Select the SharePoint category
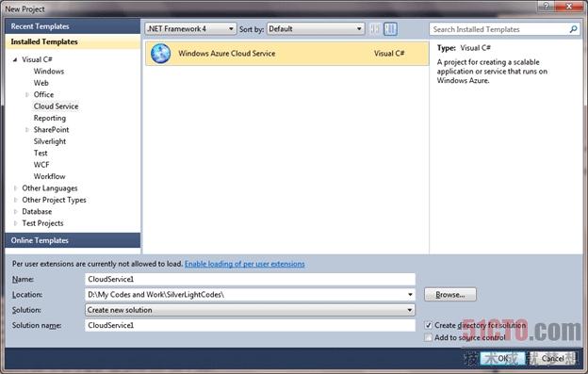Image resolution: width=588 pixels, height=374 pixels. pos(51,130)
